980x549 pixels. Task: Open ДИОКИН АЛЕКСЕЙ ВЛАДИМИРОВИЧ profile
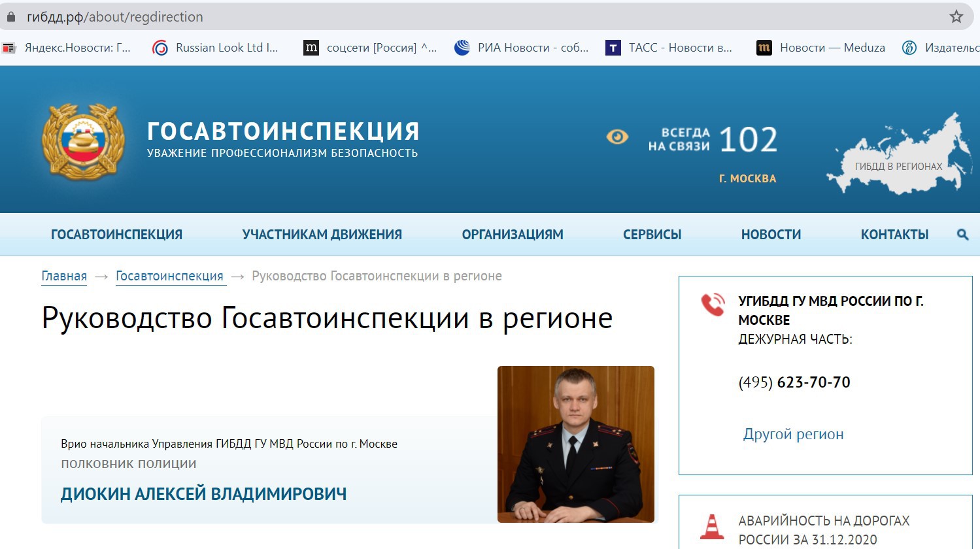pos(204,494)
